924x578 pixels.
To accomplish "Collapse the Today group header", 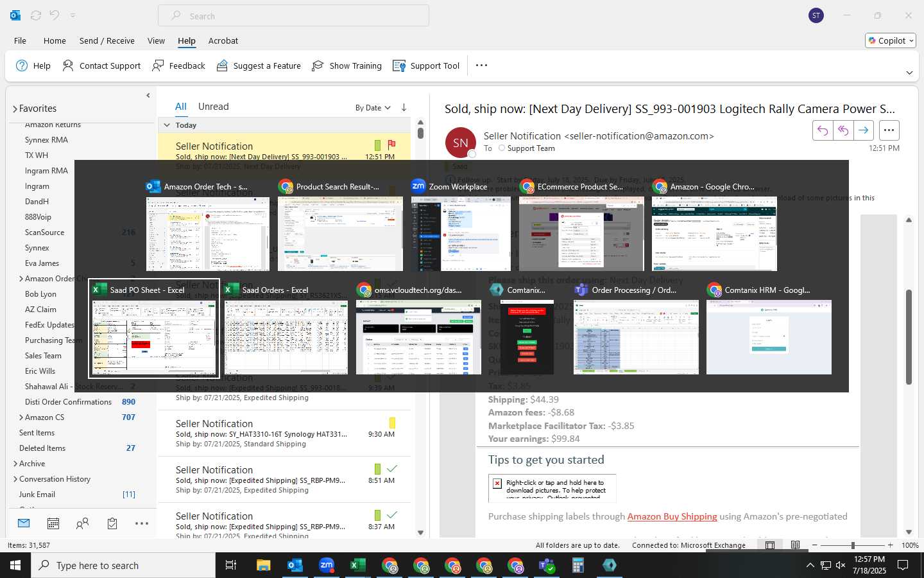I will (x=167, y=125).
